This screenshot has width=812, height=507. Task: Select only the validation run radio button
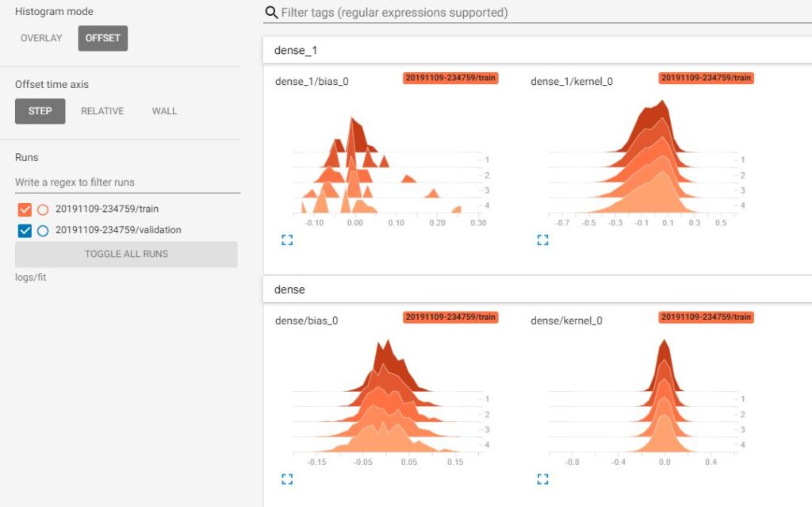click(43, 231)
